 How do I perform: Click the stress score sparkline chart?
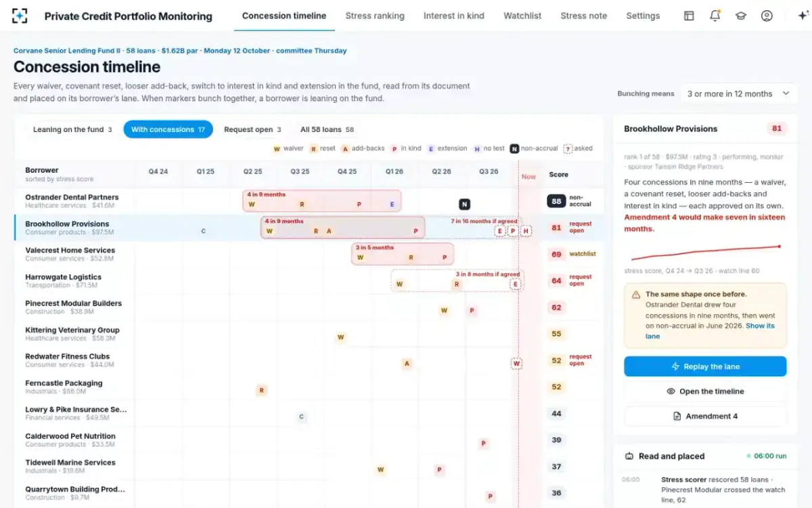[705, 253]
